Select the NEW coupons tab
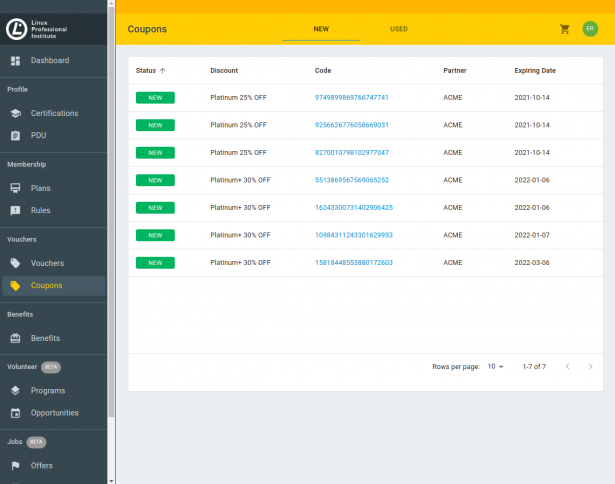 pos(321,29)
